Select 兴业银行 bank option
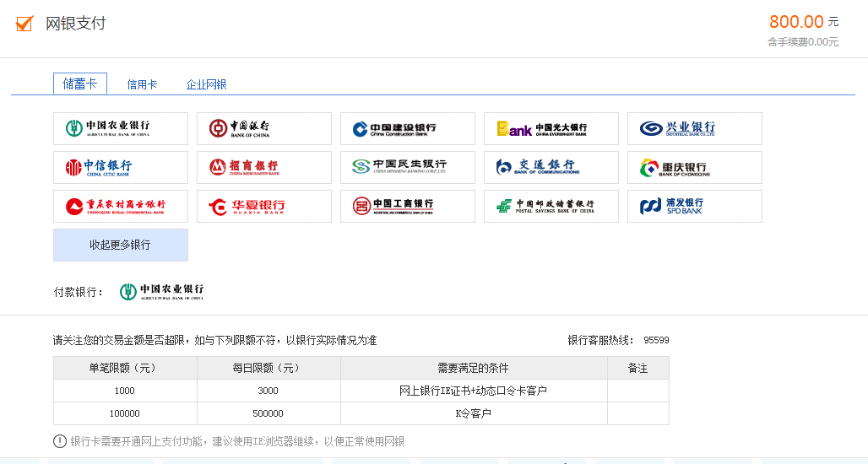The image size is (868, 464). (x=695, y=128)
